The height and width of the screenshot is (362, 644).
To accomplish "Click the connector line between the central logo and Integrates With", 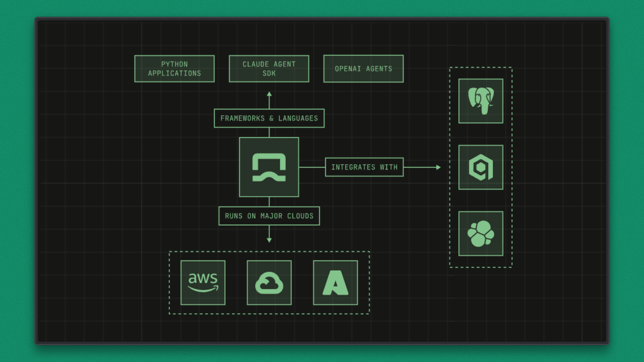I will click(x=312, y=167).
